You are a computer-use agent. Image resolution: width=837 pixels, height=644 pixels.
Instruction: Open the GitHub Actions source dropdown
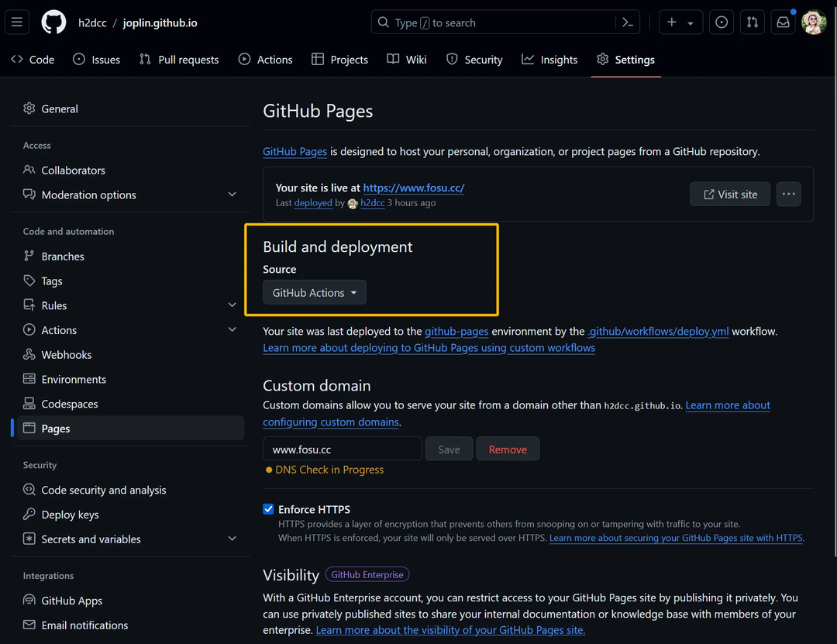[314, 292]
